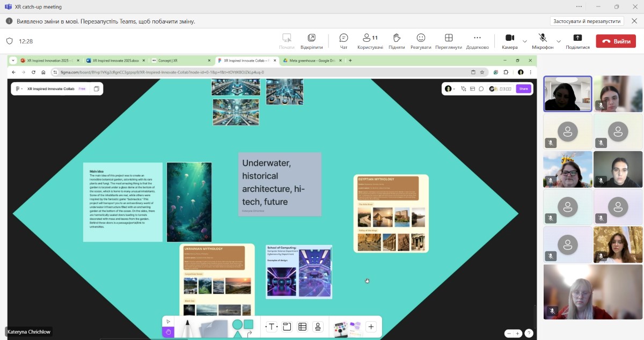This screenshot has height=340, width=644.
Task: Open the FigJam main menu
Action: [19, 88]
